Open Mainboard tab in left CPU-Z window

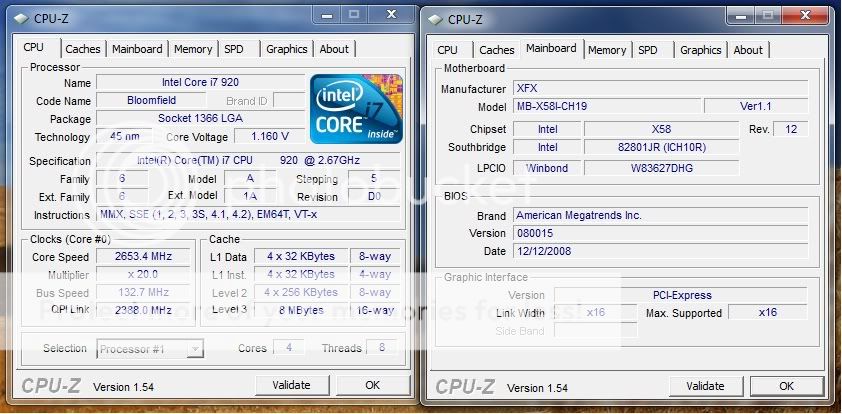click(x=137, y=49)
